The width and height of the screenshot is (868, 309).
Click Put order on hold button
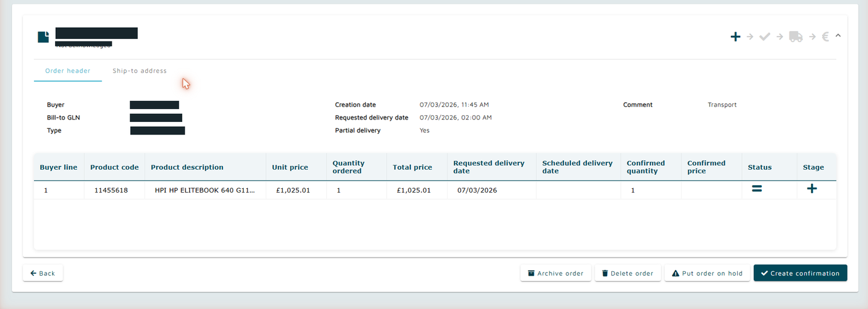coord(707,273)
